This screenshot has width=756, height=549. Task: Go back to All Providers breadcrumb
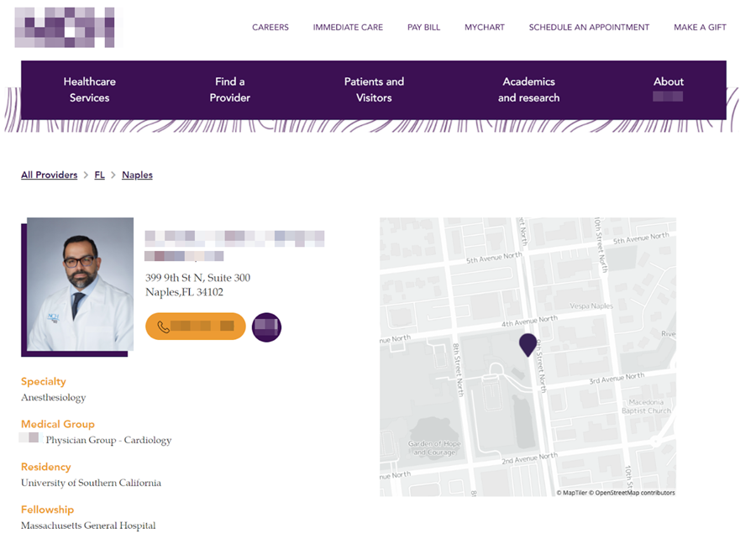[49, 175]
